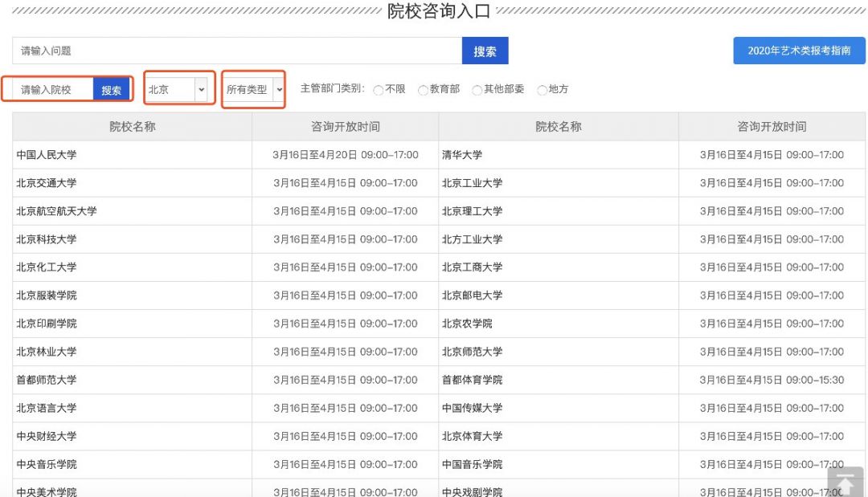This screenshot has width=868, height=497.
Task: Open 北京印刷学院 link
Action: pos(47,324)
